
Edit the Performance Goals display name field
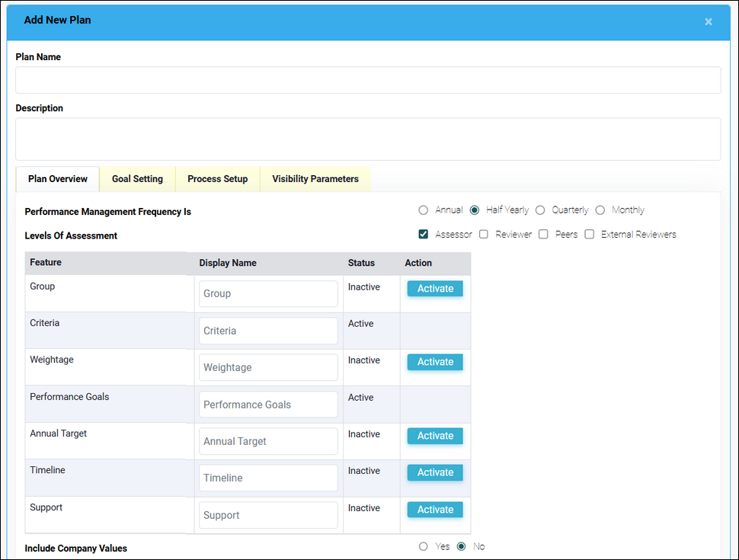pyautogui.click(x=268, y=405)
